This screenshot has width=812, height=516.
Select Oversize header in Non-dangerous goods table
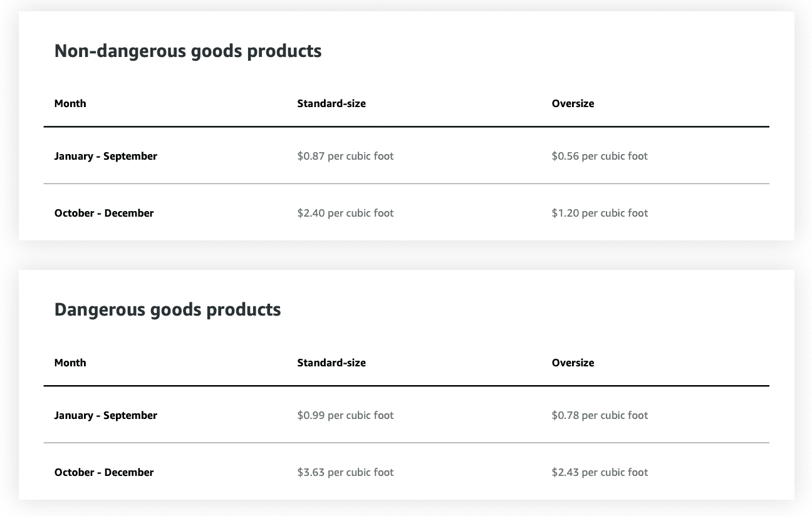pyautogui.click(x=573, y=103)
